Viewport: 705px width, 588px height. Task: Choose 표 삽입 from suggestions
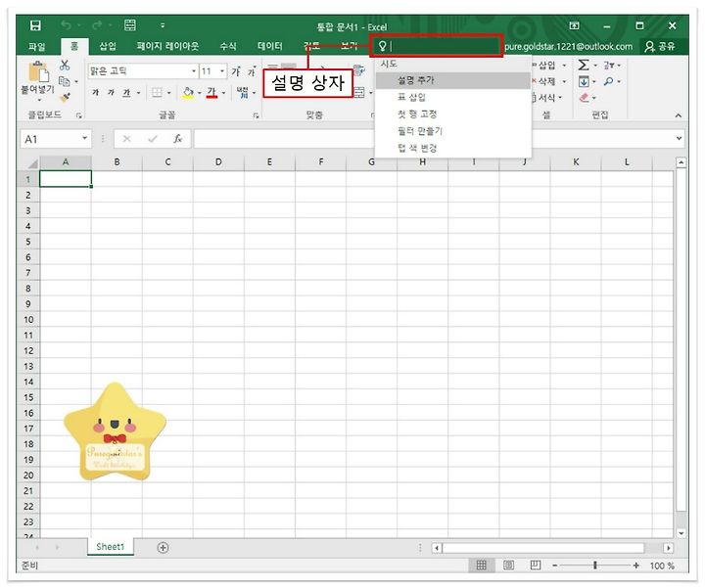click(452, 97)
